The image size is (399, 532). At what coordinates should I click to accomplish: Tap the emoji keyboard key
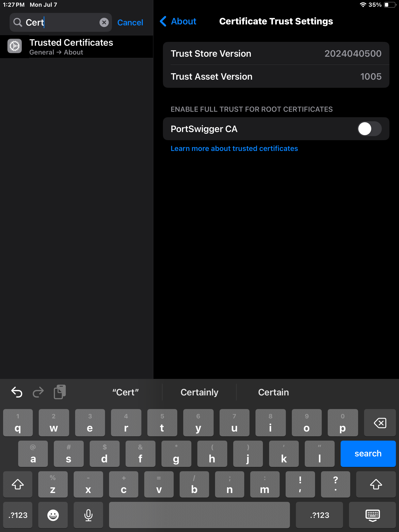(x=53, y=515)
